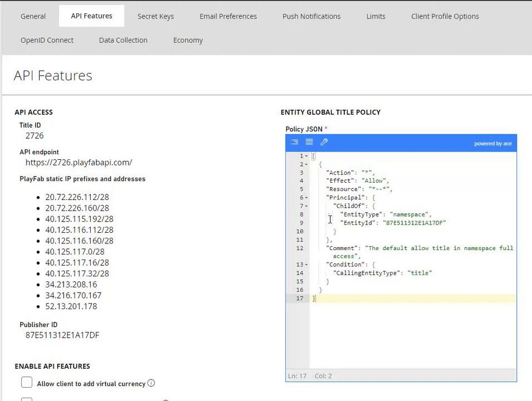Click the wrench icon in JSON editor toolbar
Image resolution: width=532 pixels, height=401 pixels.
324,143
